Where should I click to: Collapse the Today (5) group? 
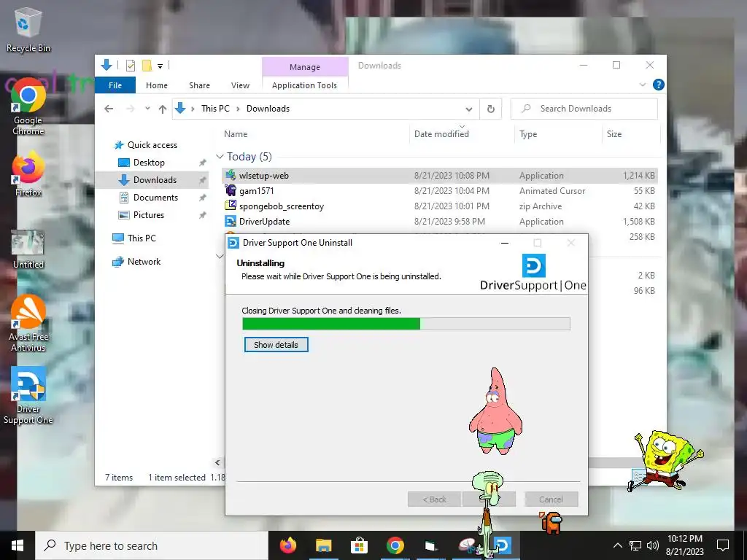click(x=220, y=157)
